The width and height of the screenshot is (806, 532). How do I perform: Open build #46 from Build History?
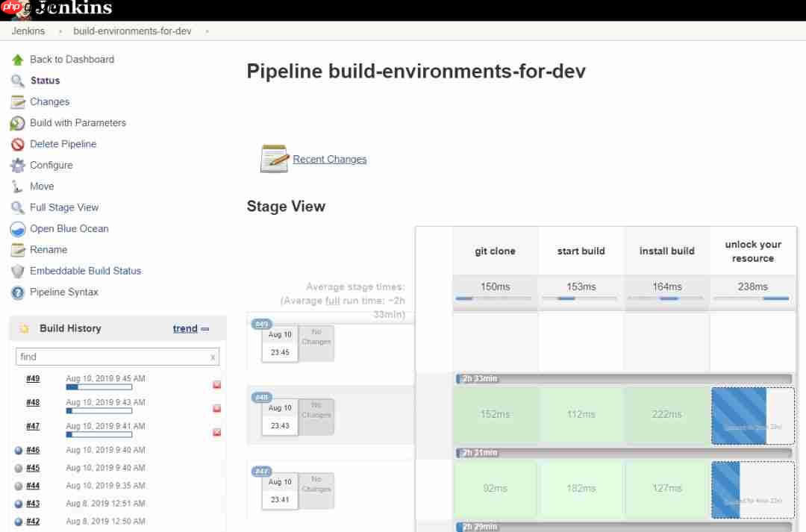point(33,450)
